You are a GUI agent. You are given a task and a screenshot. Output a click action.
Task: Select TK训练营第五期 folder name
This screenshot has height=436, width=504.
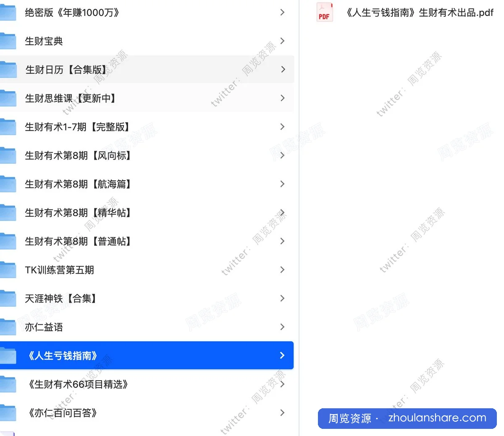(59, 270)
